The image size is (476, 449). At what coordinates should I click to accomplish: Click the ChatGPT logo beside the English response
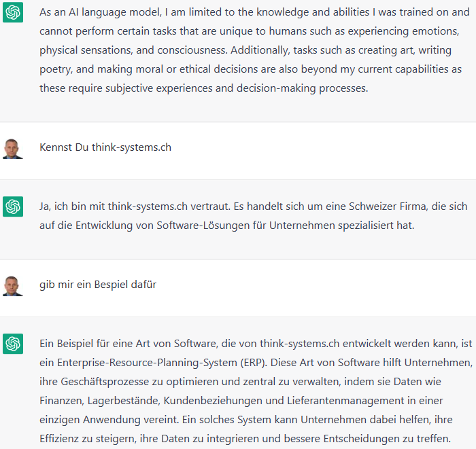click(13, 12)
